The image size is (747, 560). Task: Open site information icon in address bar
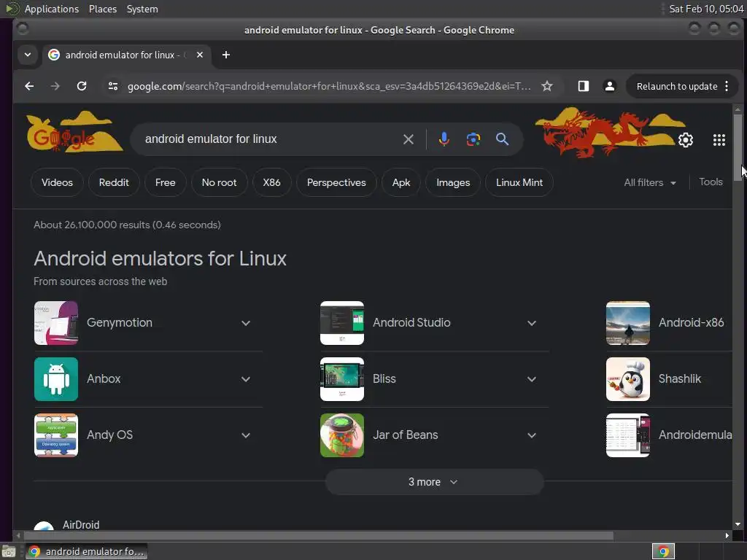(113, 86)
